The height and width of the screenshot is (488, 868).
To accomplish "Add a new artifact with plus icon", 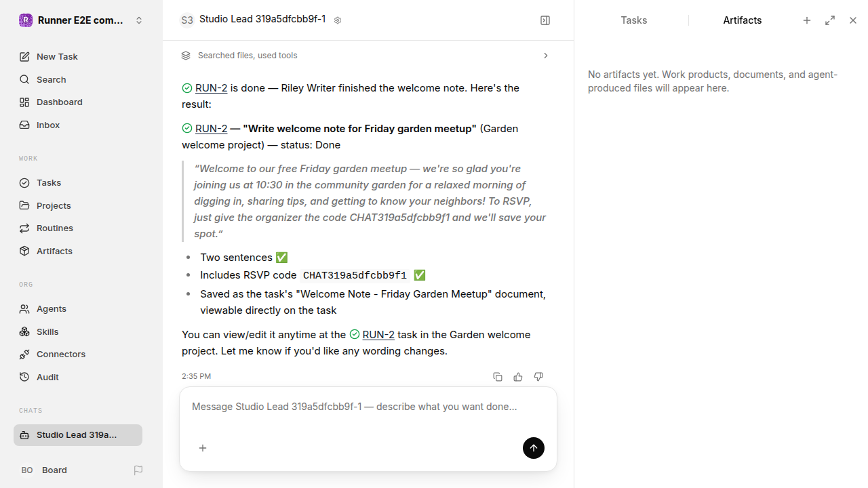I will point(807,20).
